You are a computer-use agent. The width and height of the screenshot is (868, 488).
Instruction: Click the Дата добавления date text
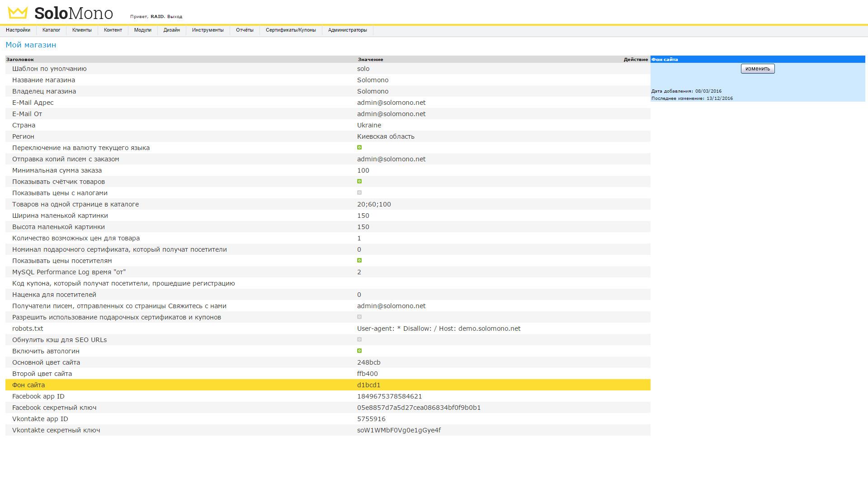click(x=686, y=91)
